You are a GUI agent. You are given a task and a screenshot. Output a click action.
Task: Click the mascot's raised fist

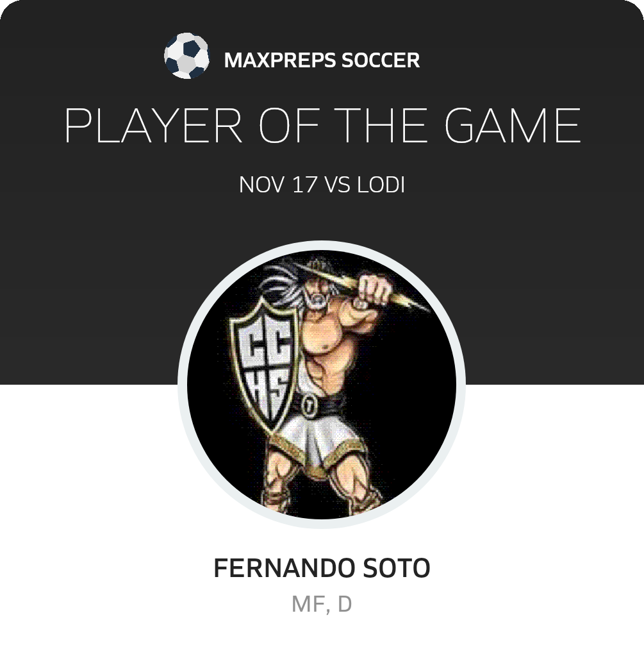tap(375, 289)
